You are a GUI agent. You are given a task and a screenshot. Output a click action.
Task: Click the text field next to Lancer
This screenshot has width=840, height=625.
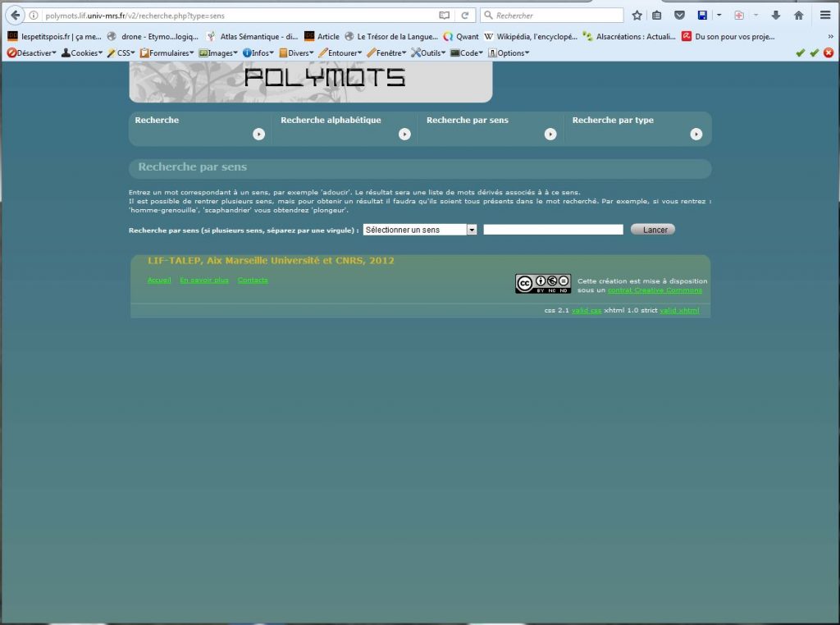point(553,230)
